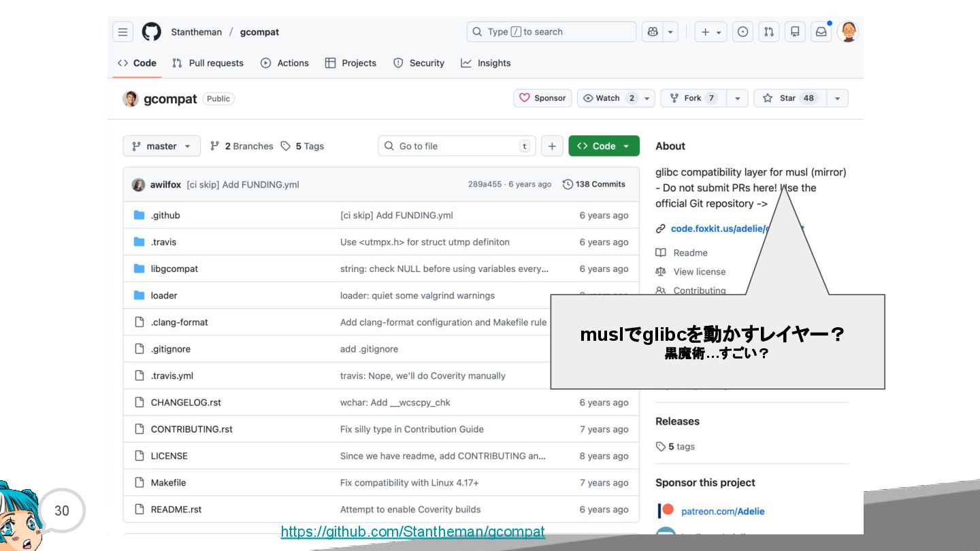Viewport: 980px width, 551px height.
Task: Open the master branch selector
Action: [161, 146]
